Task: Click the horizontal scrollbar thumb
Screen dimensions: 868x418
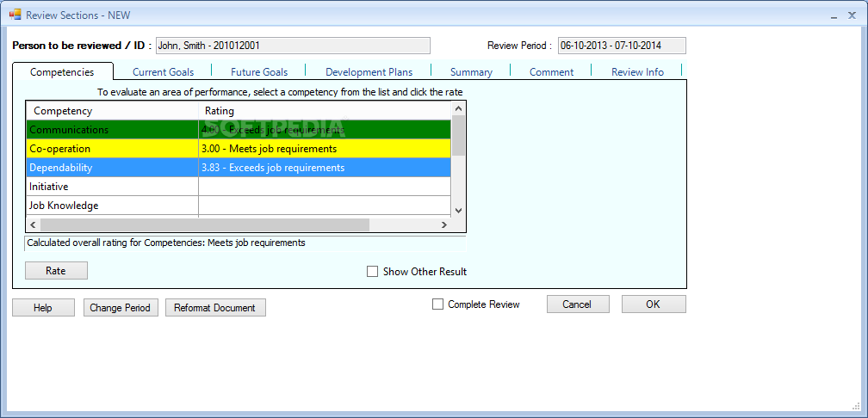Action: click(x=205, y=224)
